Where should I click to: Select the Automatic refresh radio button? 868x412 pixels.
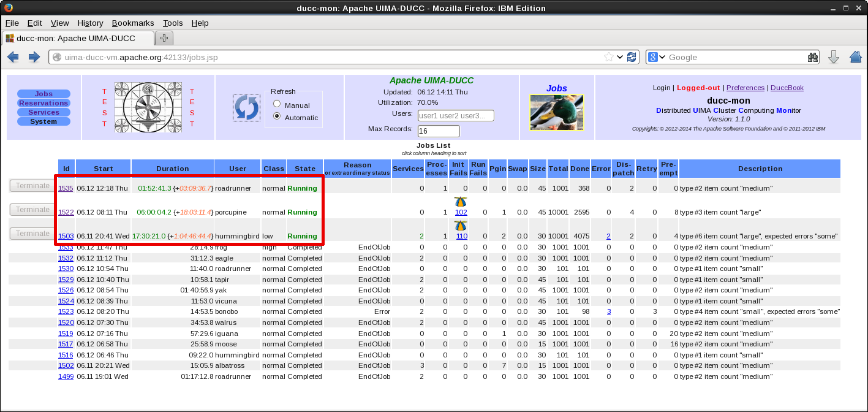pos(277,116)
